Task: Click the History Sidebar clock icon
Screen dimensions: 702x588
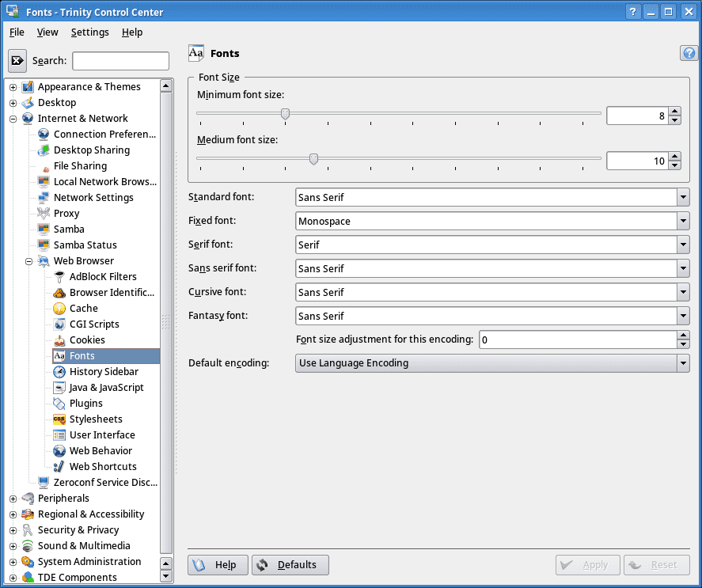Action: 59,372
